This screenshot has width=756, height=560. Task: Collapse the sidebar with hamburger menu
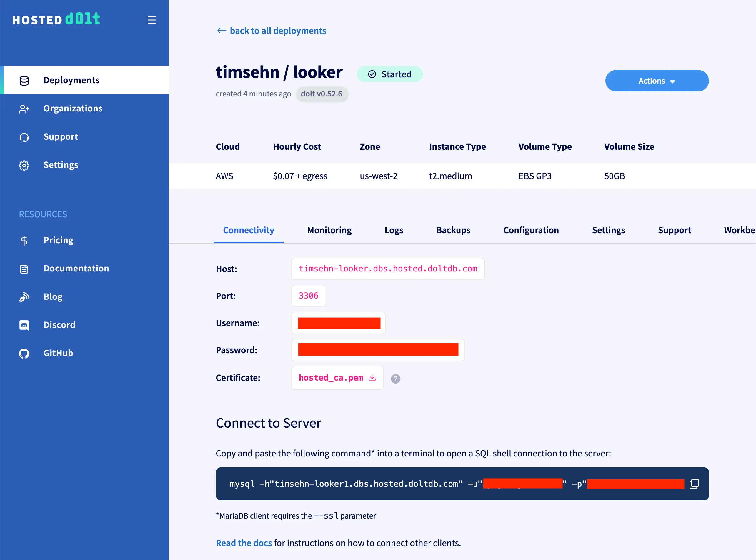151,20
